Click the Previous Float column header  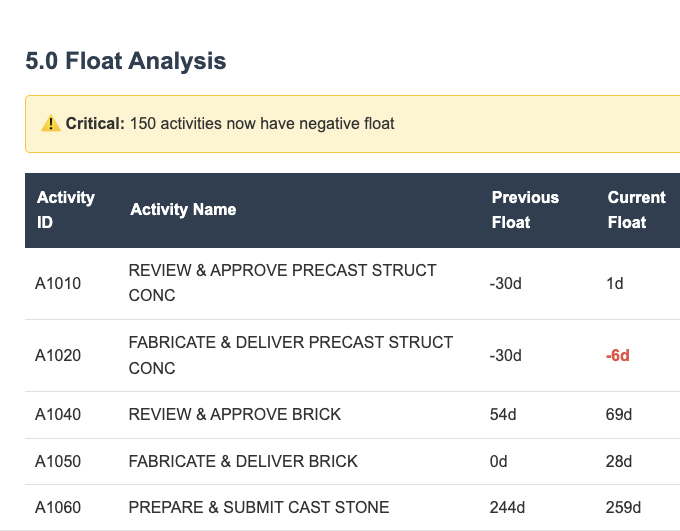click(x=525, y=210)
